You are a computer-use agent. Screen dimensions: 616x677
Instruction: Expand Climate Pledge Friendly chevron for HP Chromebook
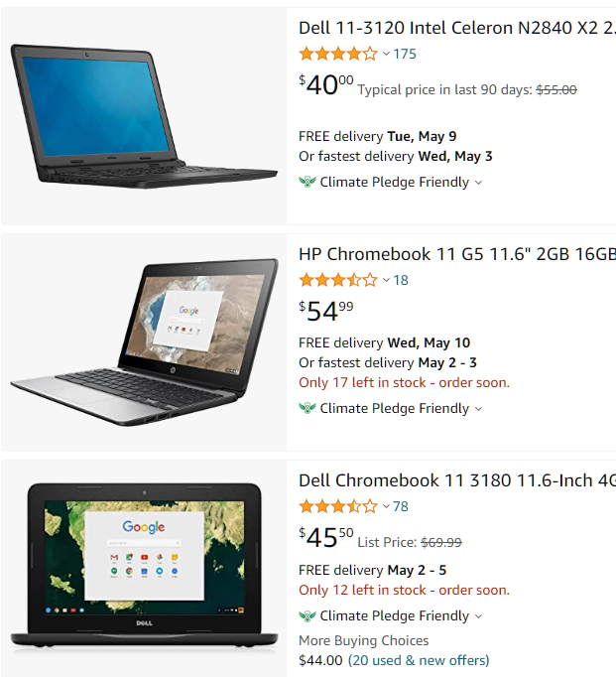pos(478,409)
